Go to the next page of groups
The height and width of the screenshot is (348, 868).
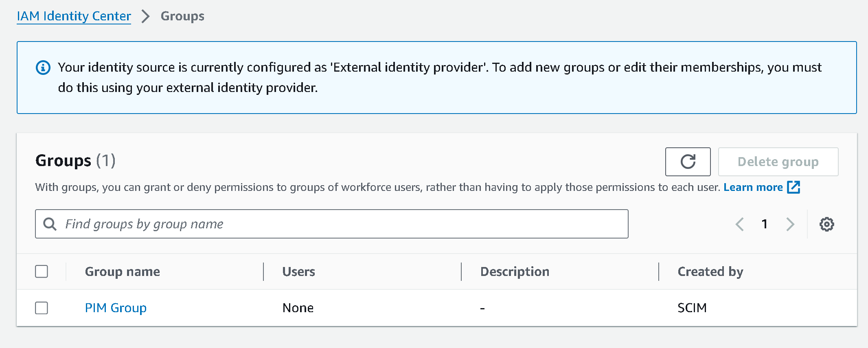coord(790,224)
